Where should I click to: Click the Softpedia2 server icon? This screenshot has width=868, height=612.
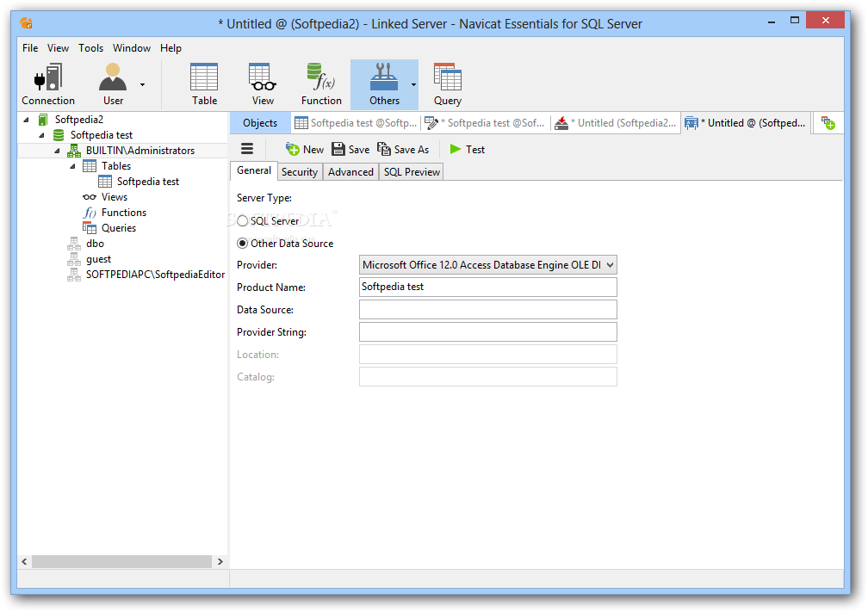[x=43, y=120]
